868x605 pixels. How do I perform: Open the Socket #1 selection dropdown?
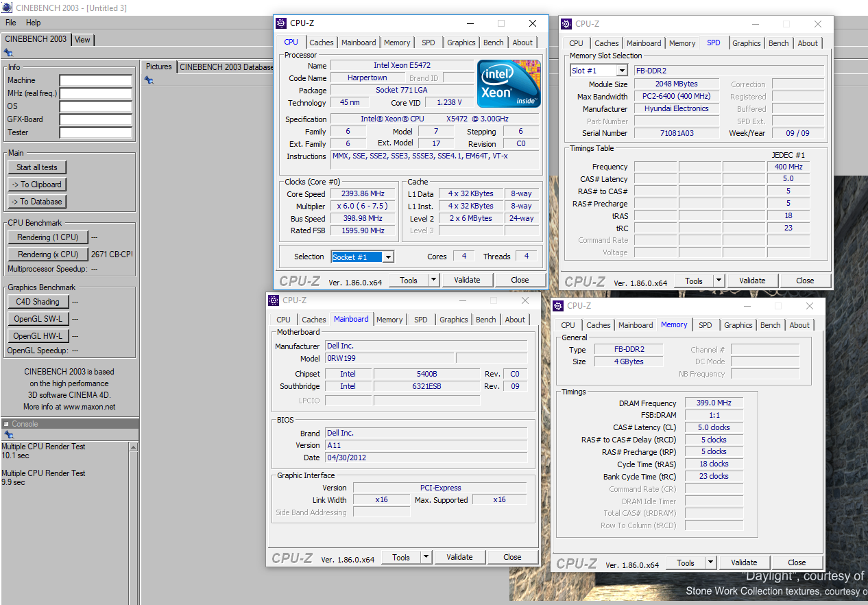coord(388,257)
